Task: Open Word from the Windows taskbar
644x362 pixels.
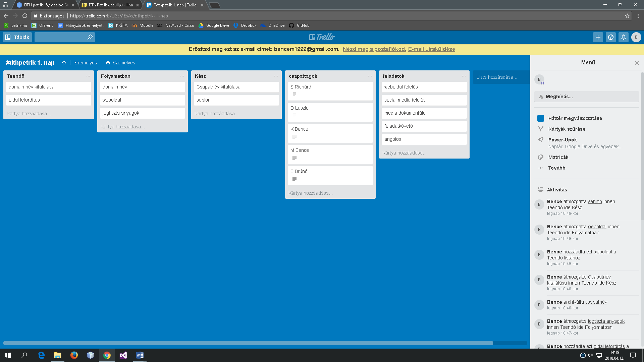Action: pos(140,355)
